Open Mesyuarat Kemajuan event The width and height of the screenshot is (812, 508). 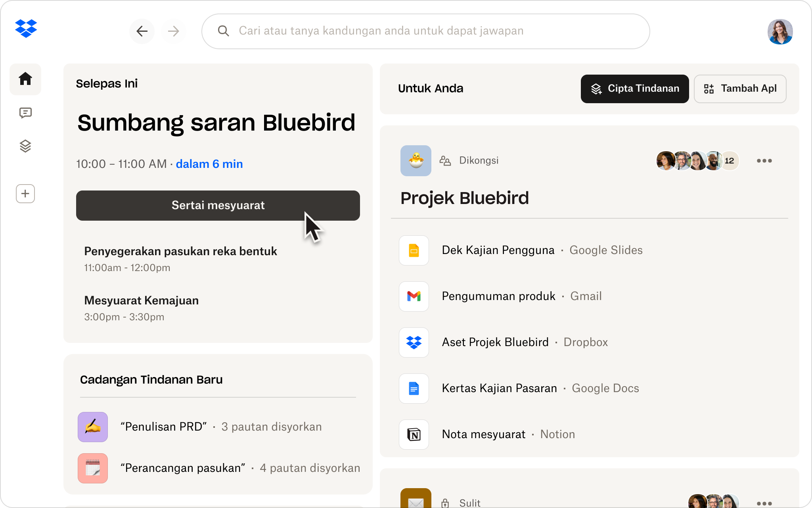(x=142, y=308)
